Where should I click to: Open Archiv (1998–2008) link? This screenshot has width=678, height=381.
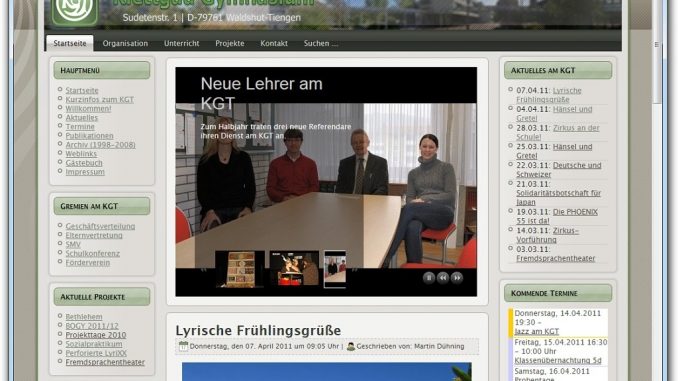pos(100,145)
